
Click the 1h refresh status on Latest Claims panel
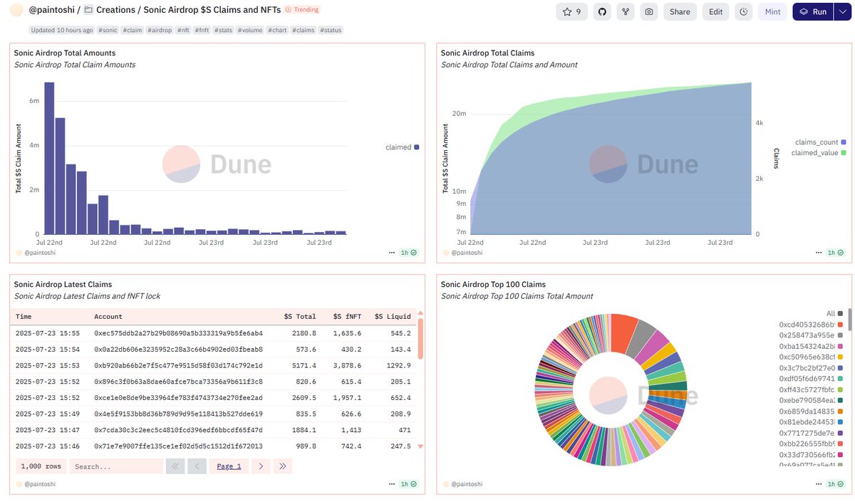[x=408, y=483]
